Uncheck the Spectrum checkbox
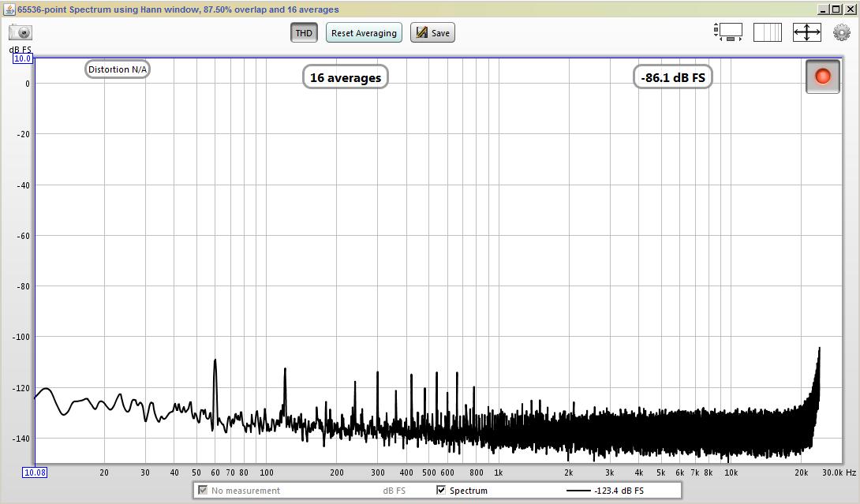This screenshot has height=504, width=860. pyautogui.click(x=441, y=490)
